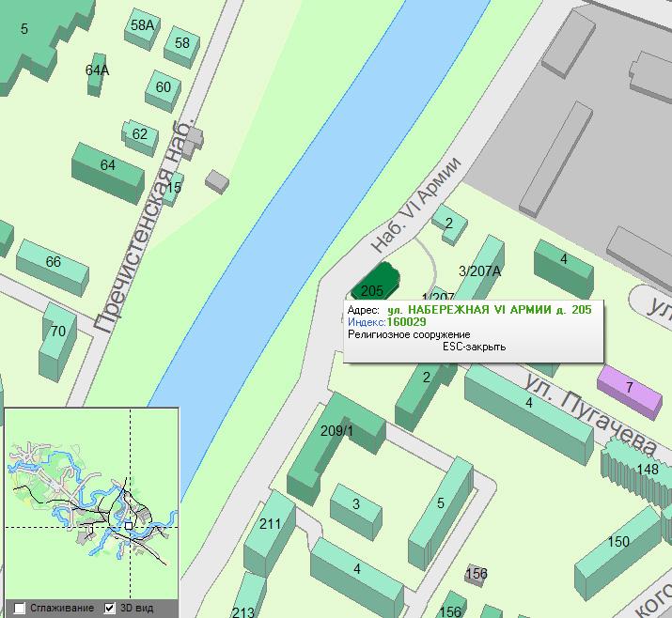Click the address НАБЕРЕЖНАЯ VI АРМИИ д. 205
This screenshot has width=672, height=618.
(x=489, y=310)
